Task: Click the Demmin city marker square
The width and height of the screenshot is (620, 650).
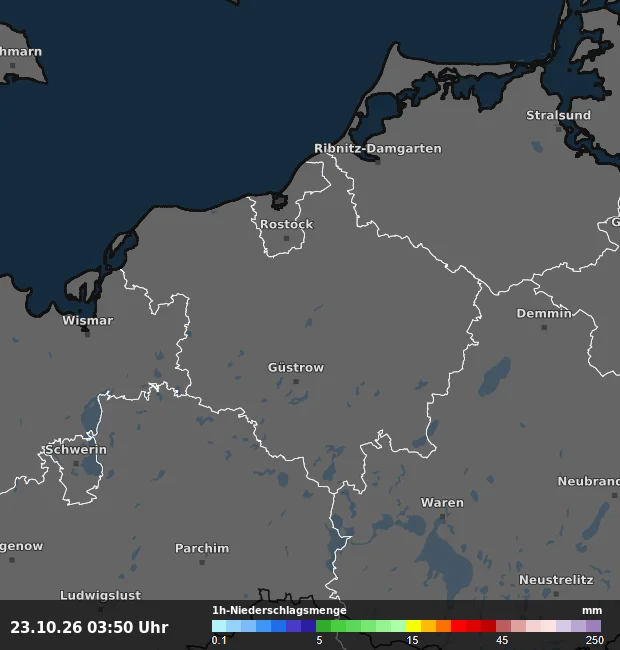Action: 544,327
